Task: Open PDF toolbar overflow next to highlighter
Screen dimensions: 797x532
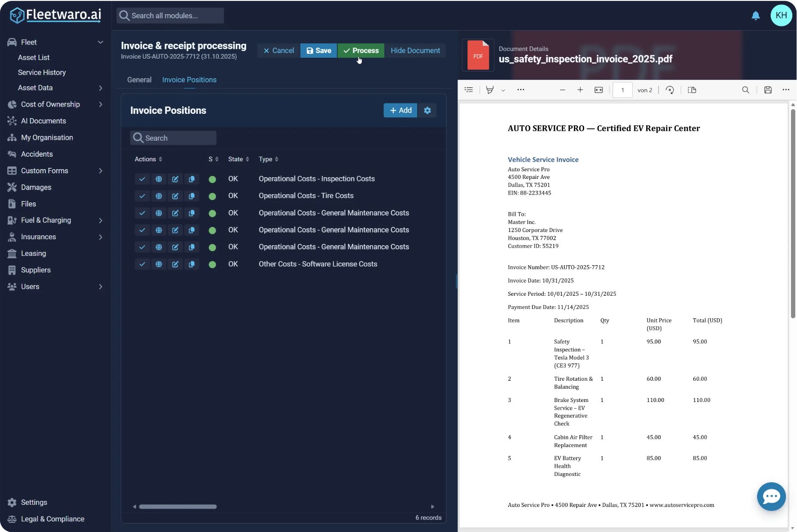Action: pos(521,90)
